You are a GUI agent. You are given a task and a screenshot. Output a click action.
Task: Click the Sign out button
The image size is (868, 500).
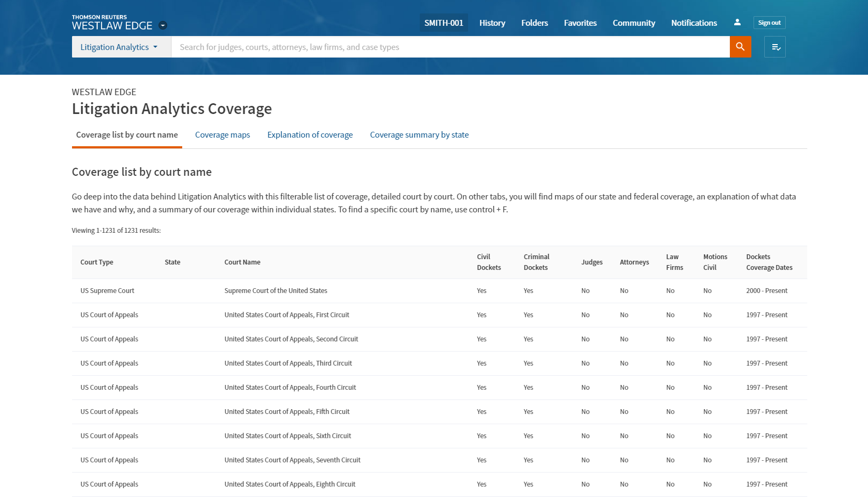coord(769,23)
